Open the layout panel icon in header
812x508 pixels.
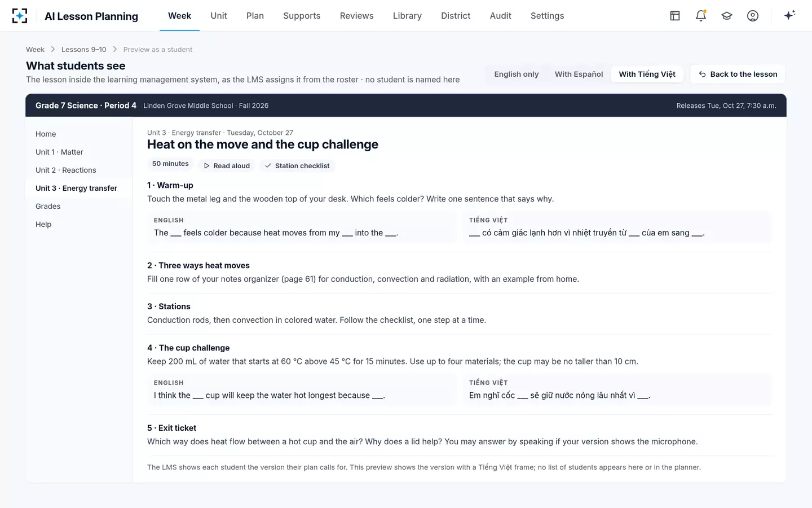(675, 16)
